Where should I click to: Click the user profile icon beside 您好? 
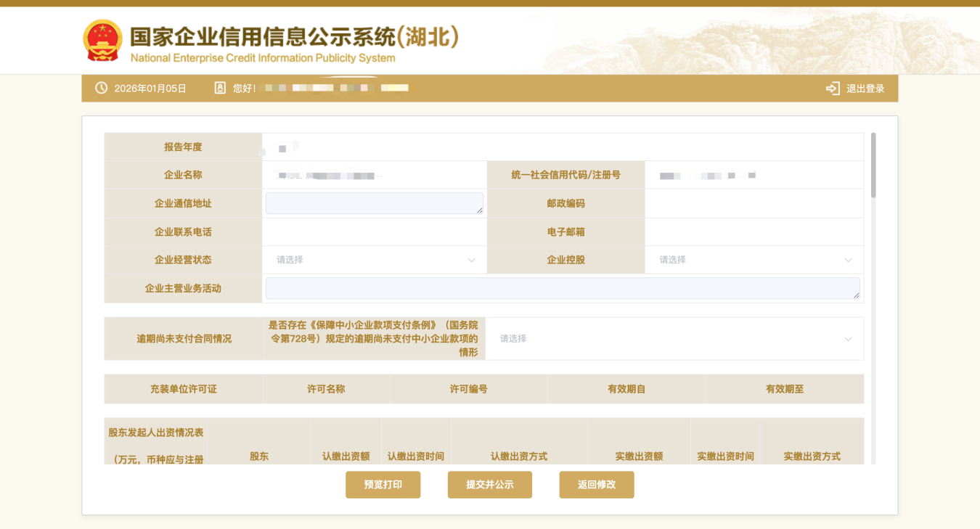pyautogui.click(x=220, y=88)
